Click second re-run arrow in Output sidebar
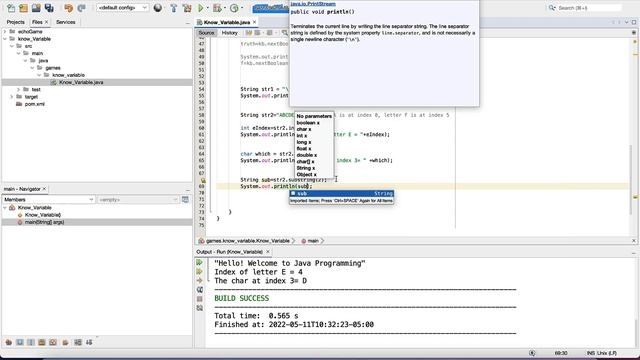Viewport: 640px width, 360px height. [x=200, y=271]
